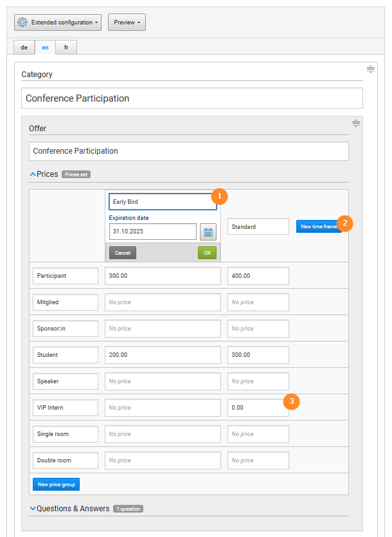Cancel the Early Bird time frame edit
Image resolution: width=392 pixels, height=537 pixels.
122,253
